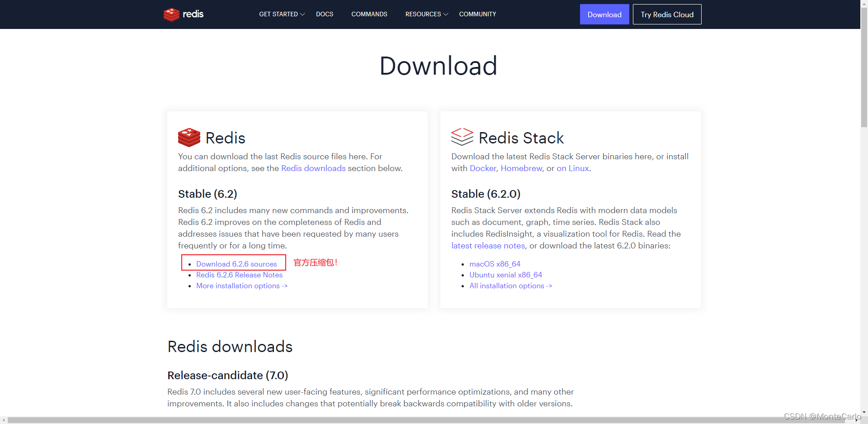Follow the Docker link
Image resolution: width=868 pixels, height=424 pixels.
tap(483, 168)
